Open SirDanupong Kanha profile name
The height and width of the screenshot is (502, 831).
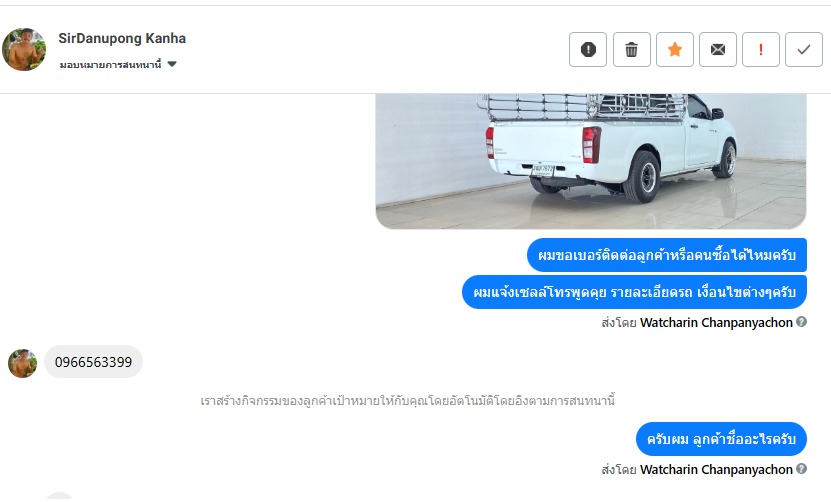click(122, 38)
